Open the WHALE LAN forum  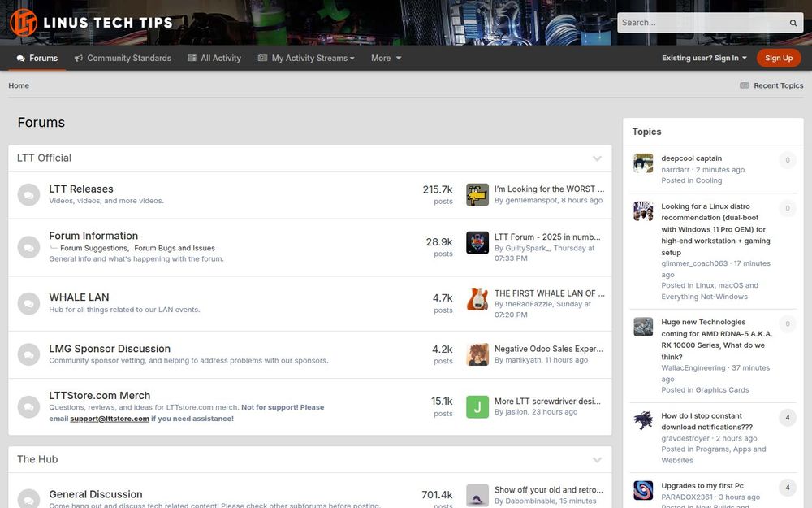coord(79,297)
